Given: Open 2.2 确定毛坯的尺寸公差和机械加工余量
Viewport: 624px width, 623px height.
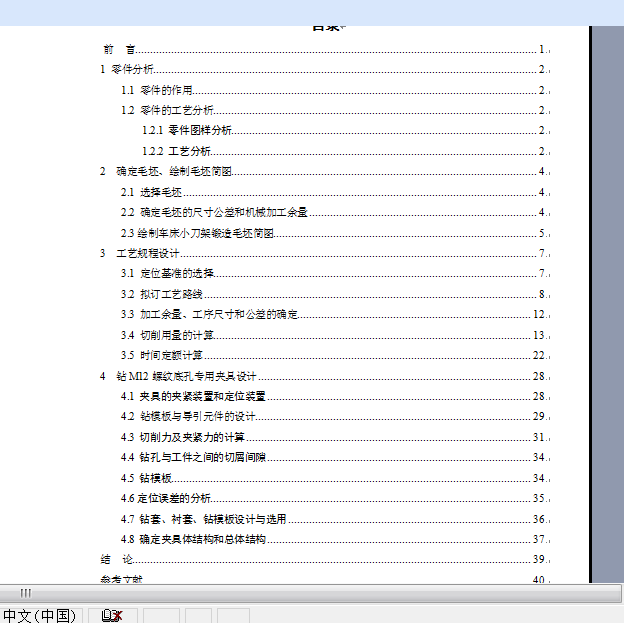Looking at the screenshot, I should (335, 212).
